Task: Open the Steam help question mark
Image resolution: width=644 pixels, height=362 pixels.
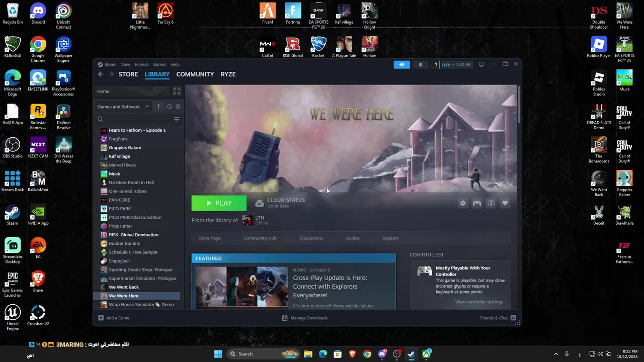Action: click(x=436, y=64)
